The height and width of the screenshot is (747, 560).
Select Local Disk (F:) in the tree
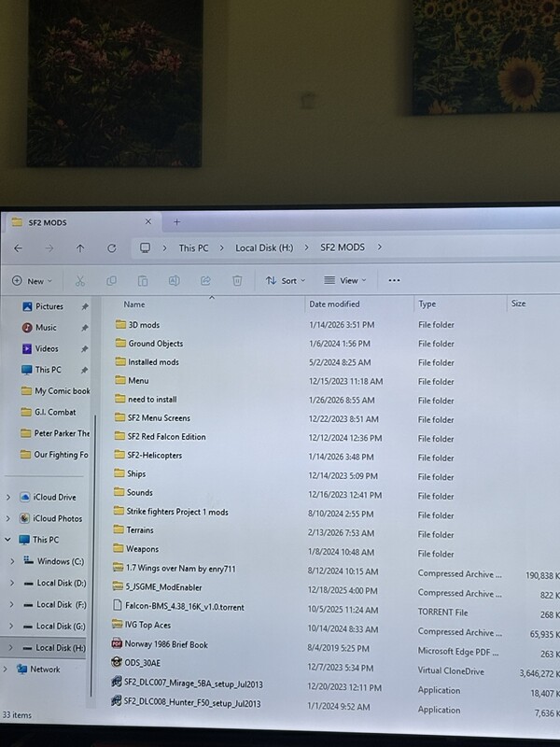55,604
